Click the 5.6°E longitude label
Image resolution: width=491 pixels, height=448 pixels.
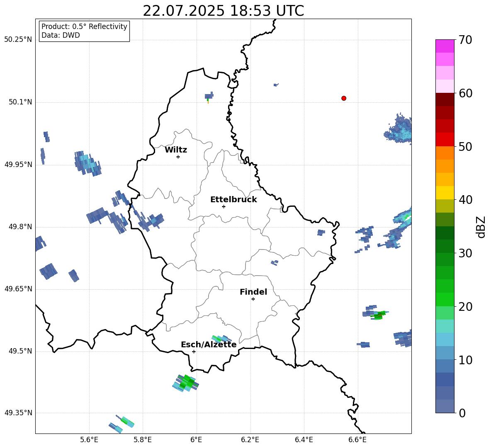89,440
